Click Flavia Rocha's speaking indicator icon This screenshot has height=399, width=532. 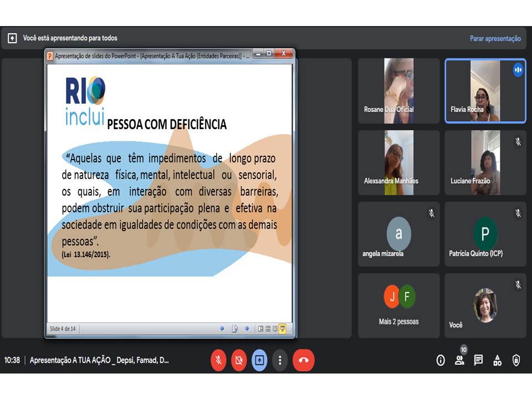tap(518, 70)
